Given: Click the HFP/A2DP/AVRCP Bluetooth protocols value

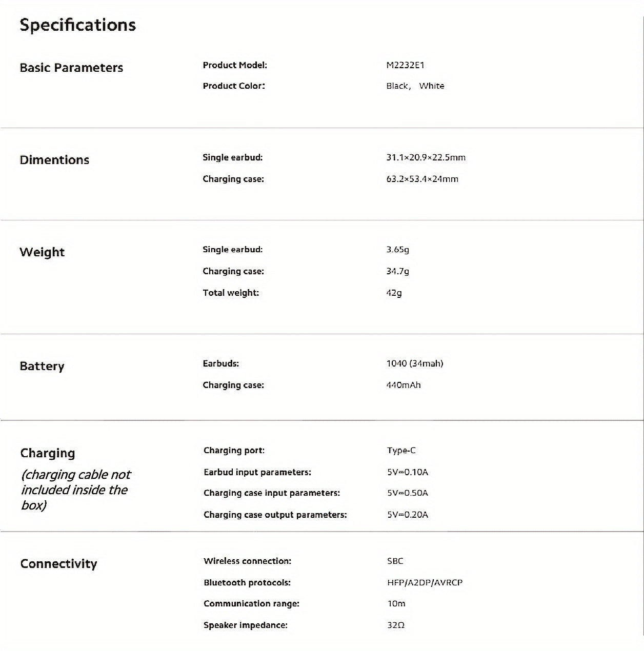Looking at the screenshot, I should (425, 582).
